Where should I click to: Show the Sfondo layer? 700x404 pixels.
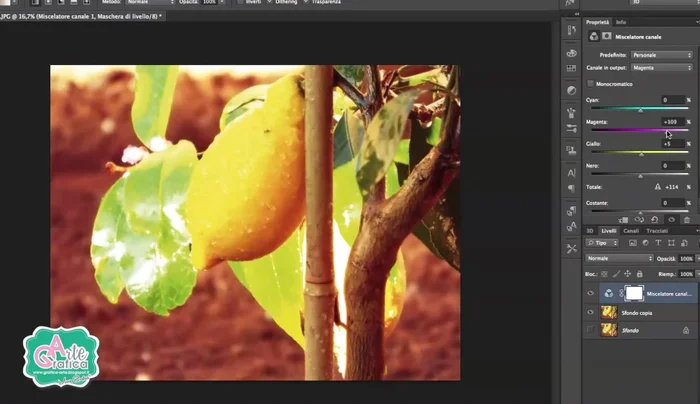[x=590, y=329]
